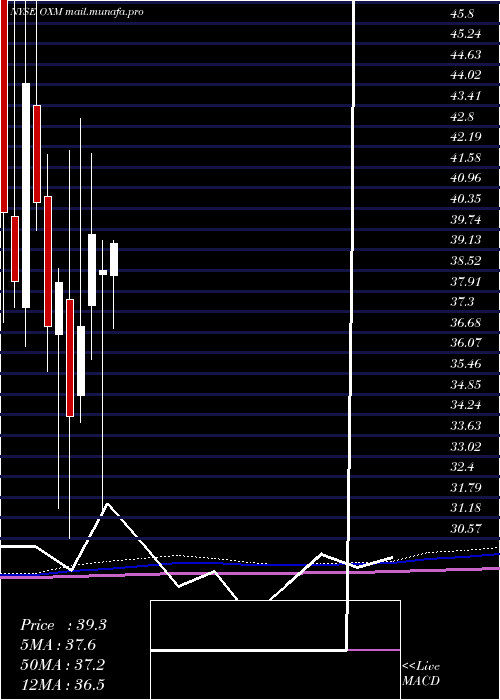This screenshot has height=700, width=500.
Task: Select the small doji candle near 38.2
Action: coord(103,272)
